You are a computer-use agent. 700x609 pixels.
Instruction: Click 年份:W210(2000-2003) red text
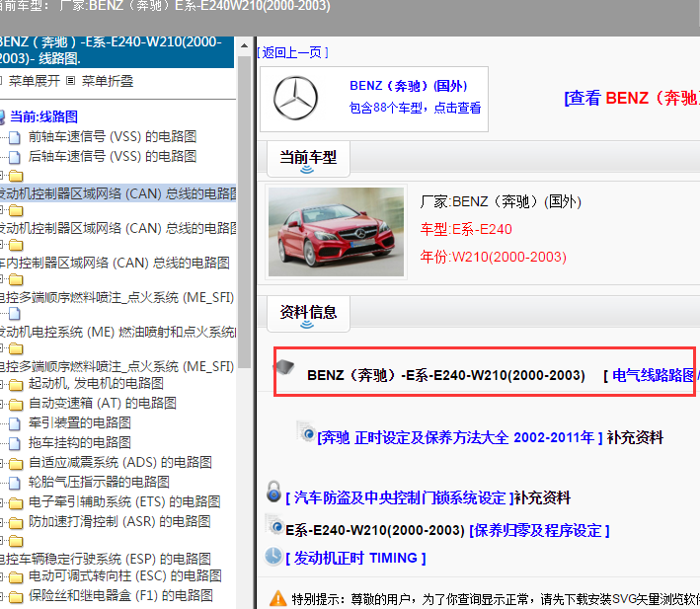coord(493,257)
